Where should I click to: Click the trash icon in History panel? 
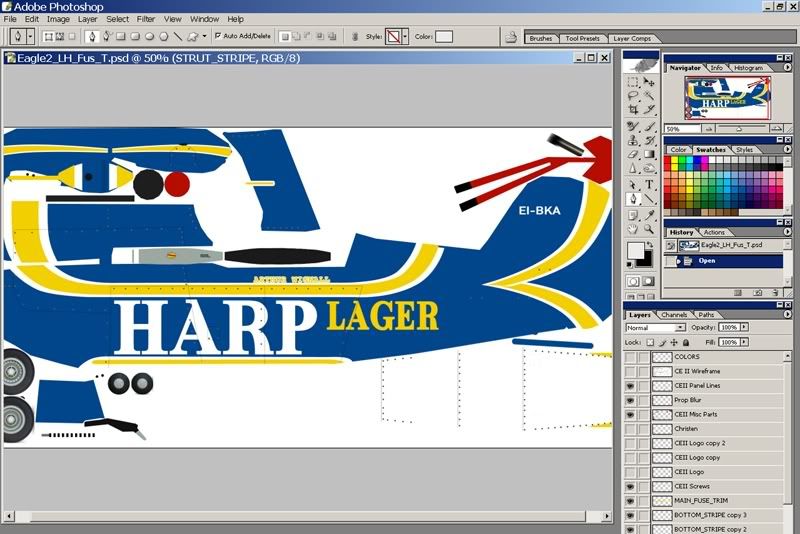point(774,293)
